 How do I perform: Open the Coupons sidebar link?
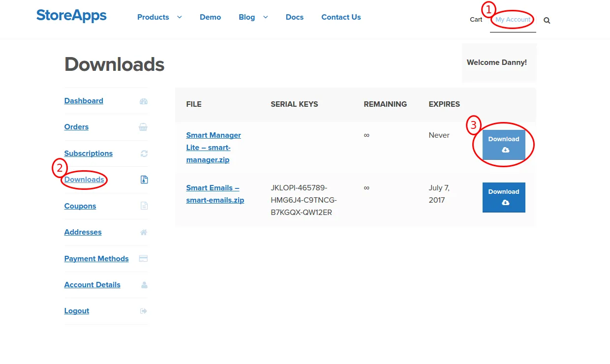80,206
